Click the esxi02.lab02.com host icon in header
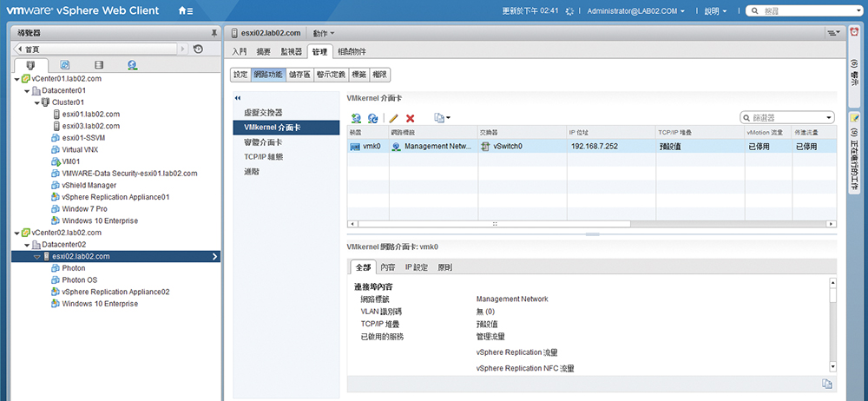This screenshot has height=401, width=868. click(x=234, y=33)
